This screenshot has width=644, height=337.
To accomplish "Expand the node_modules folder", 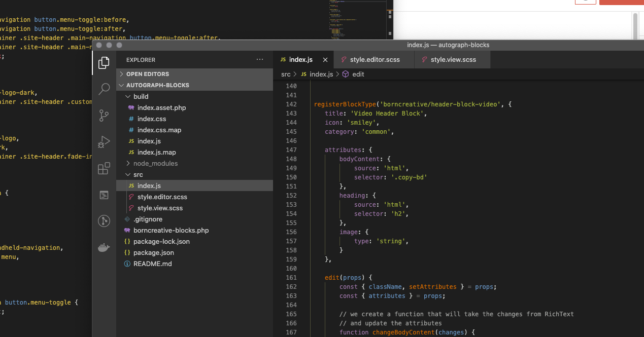I will click(x=155, y=163).
